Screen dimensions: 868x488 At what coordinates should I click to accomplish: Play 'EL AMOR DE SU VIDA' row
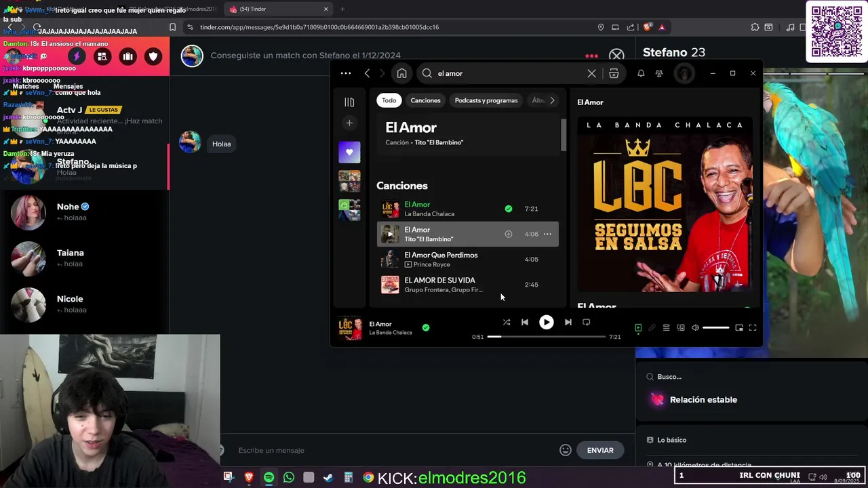point(468,285)
